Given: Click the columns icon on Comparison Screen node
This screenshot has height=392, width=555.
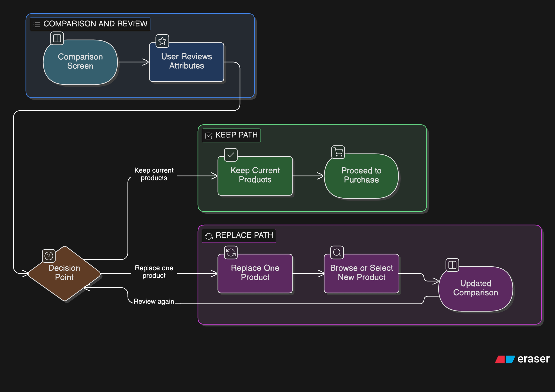Looking at the screenshot, I should (x=57, y=38).
